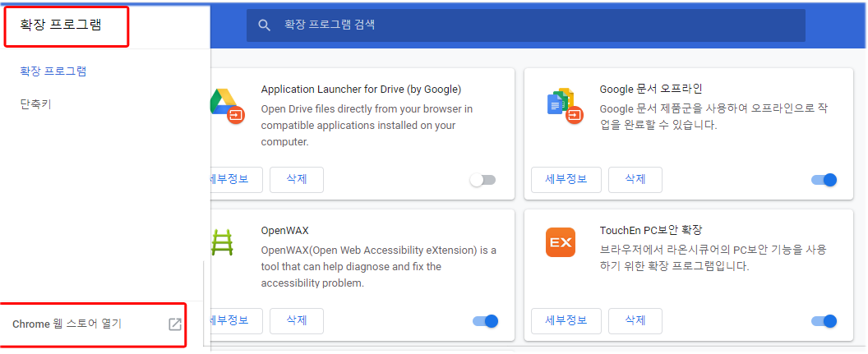
Task: Click 삭제 for Application Launcher for Drive
Action: click(297, 179)
